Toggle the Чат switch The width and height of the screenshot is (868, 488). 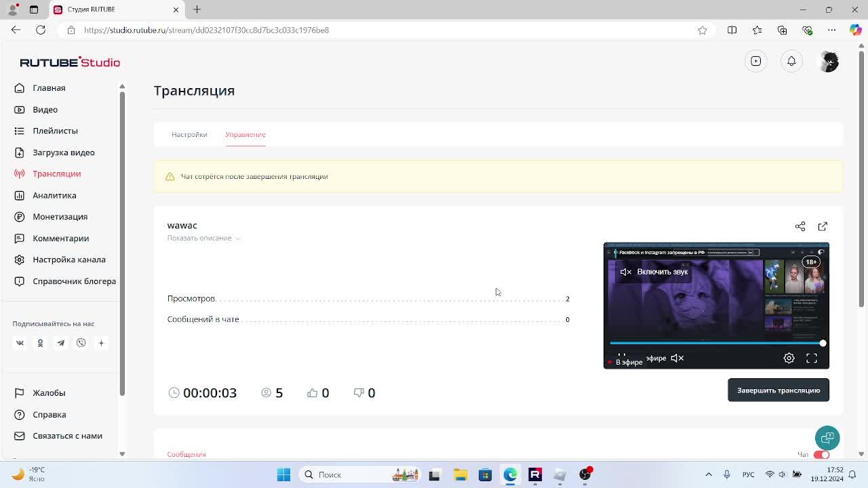[821, 454]
